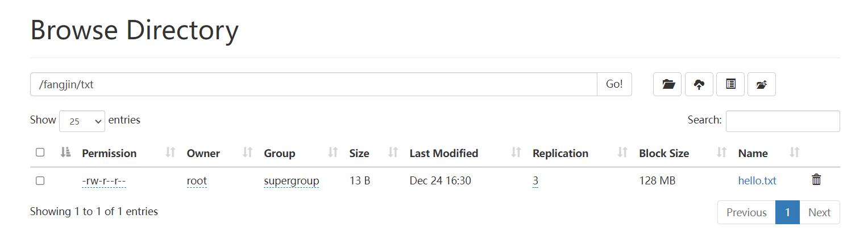Click the upload files cloud icon
868x243 pixels.
pyautogui.click(x=699, y=84)
